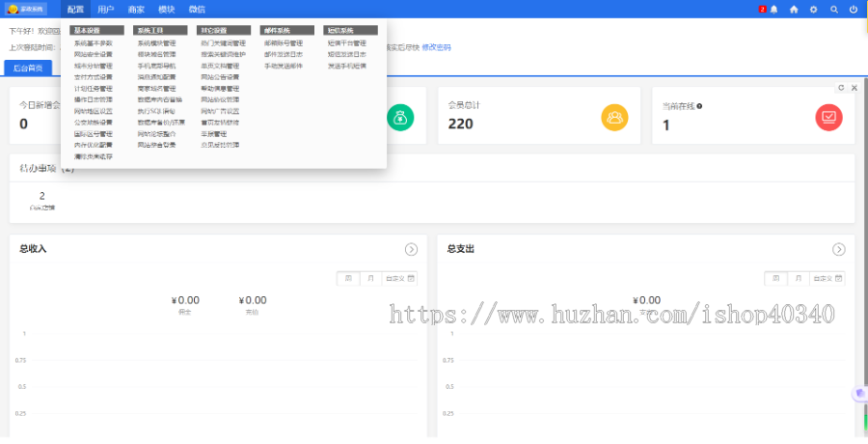
Task: Select 网站论坛整合 menu entry
Action: tap(156, 133)
